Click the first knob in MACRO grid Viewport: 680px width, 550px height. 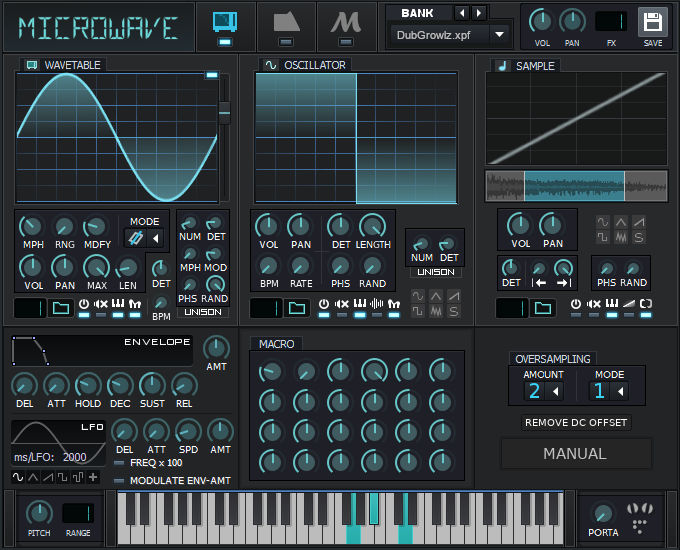pyautogui.click(x=271, y=372)
